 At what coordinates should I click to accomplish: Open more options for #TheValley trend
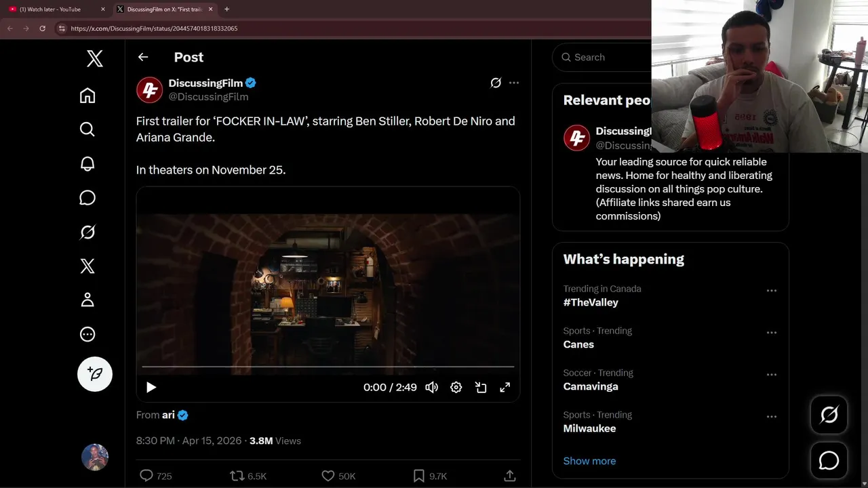tap(772, 291)
